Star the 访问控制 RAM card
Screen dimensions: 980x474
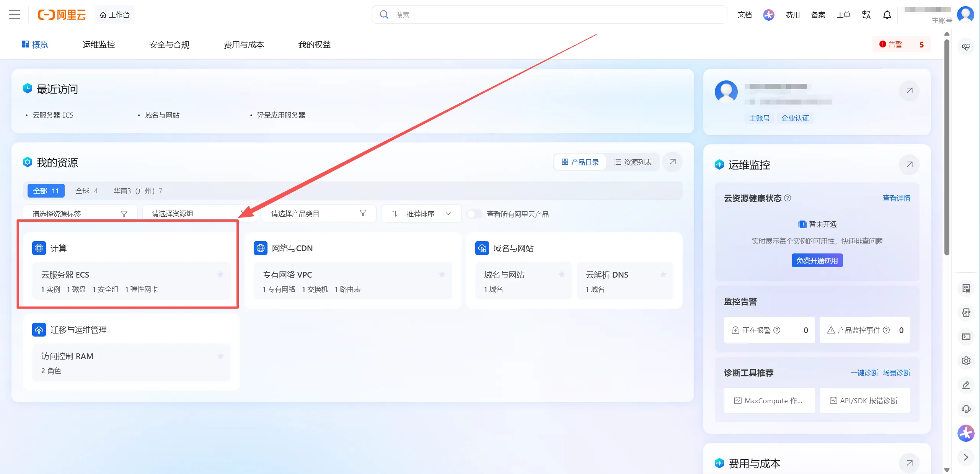[220, 356]
